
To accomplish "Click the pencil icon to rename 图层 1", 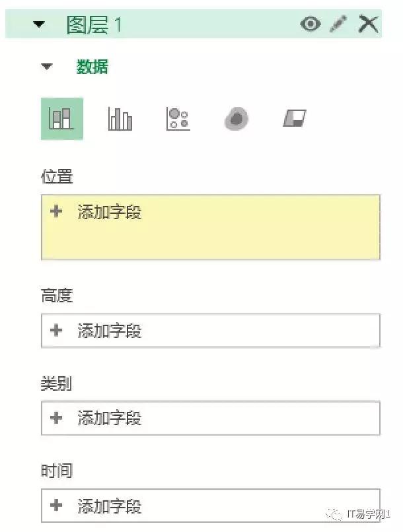I will (x=338, y=23).
